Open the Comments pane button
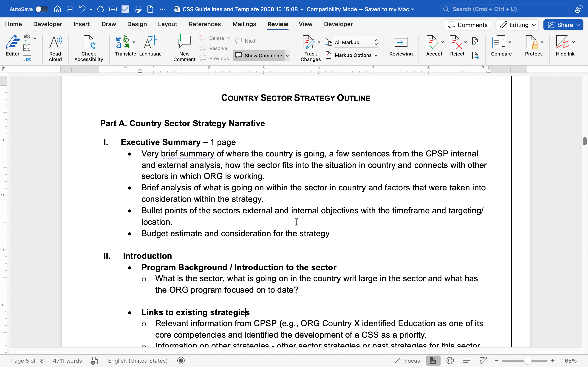The height and width of the screenshot is (367, 588). click(x=467, y=25)
